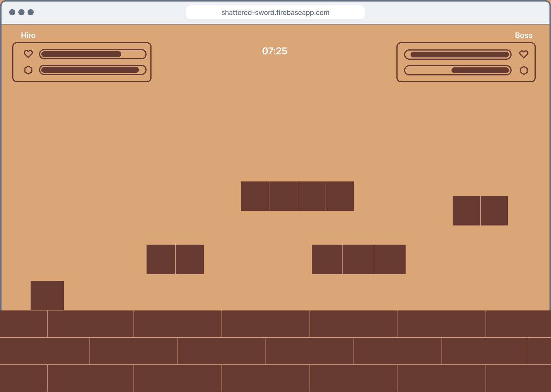Image resolution: width=551 pixels, height=392 pixels.
Task: Click the Boss's shield bar
Action: 458,70
